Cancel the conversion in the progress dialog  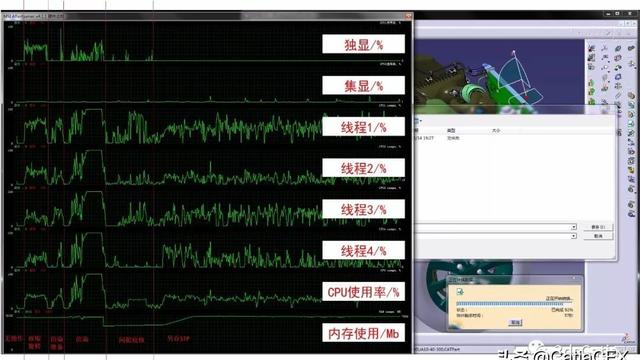click(x=515, y=322)
